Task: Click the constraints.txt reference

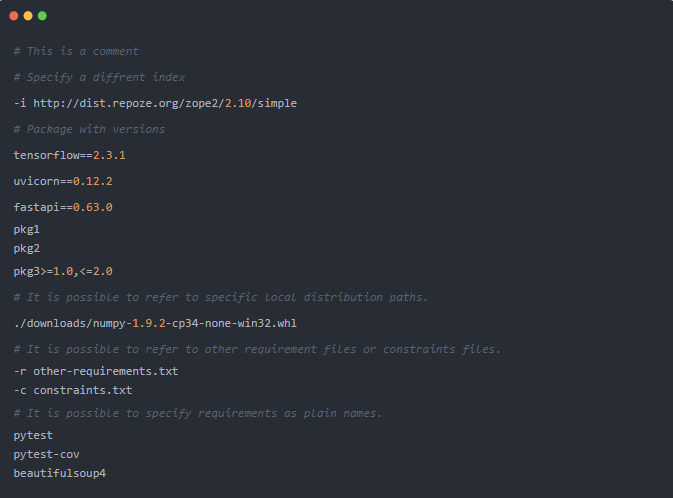Action: [x=82, y=390]
